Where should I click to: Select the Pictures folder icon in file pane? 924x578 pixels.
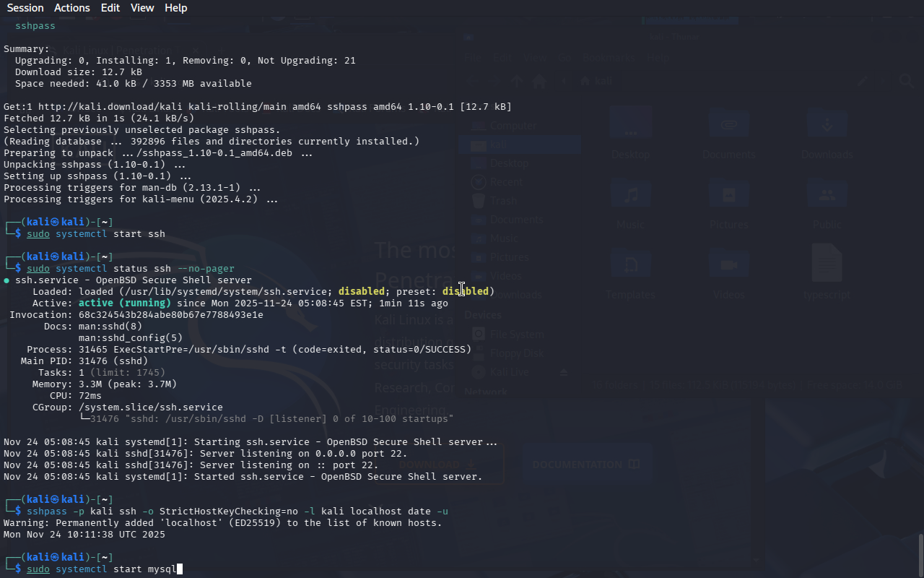click(728, 195)
